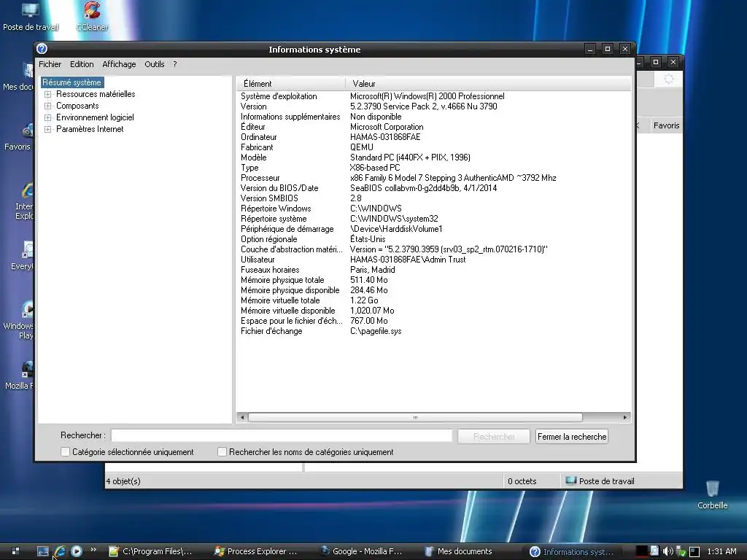Click Show Desktop quick launch icon
Viewport: 747px width, 560px height.
[43, 551]
